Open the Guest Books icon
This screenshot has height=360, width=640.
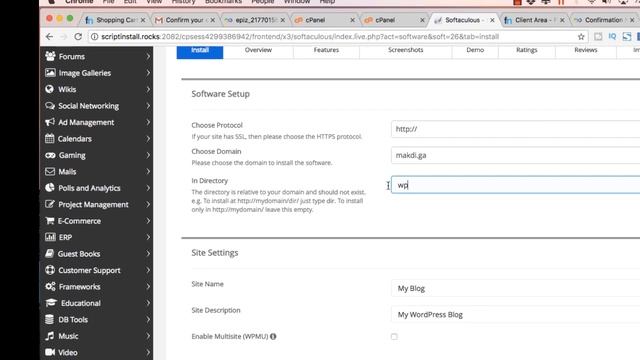pyautogui.click(x=49, y=253)
